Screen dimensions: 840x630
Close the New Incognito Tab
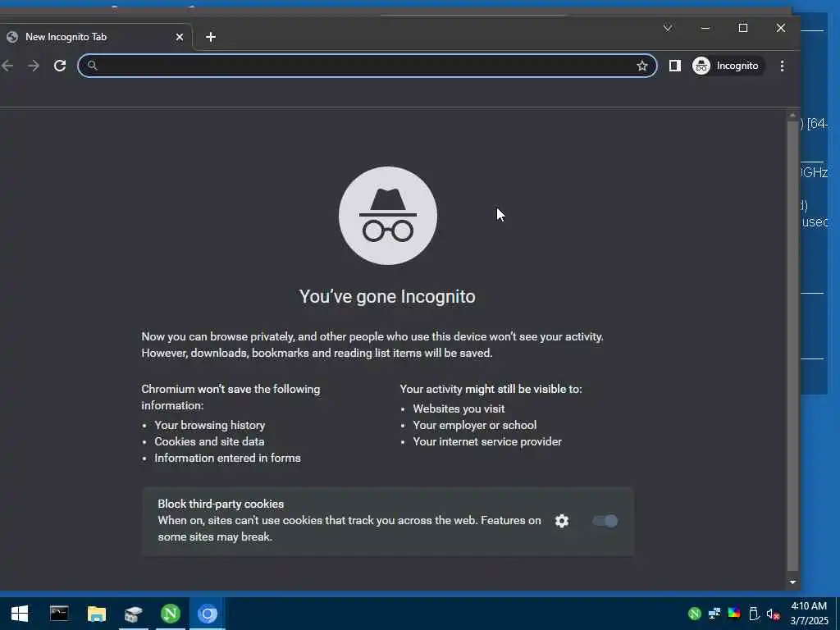click(180, 37)
